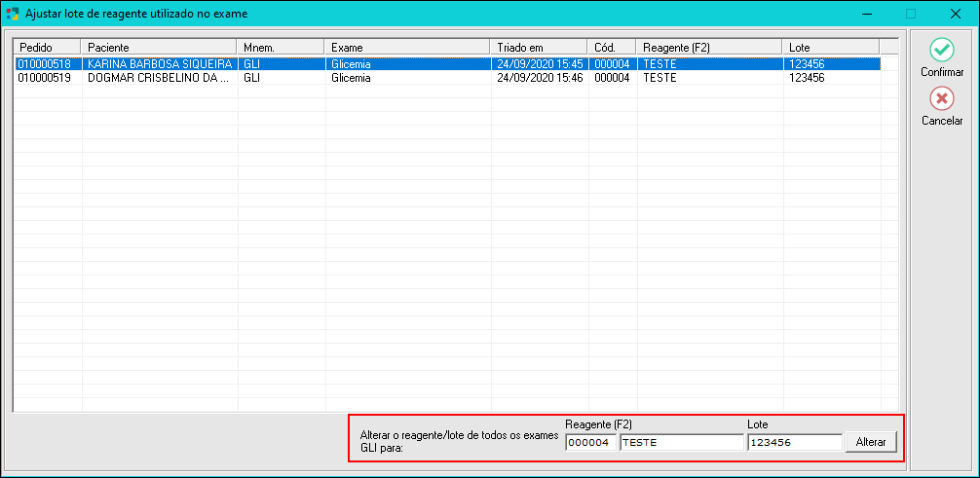
Task: Click the Alterar button
Action: (871, 442)
